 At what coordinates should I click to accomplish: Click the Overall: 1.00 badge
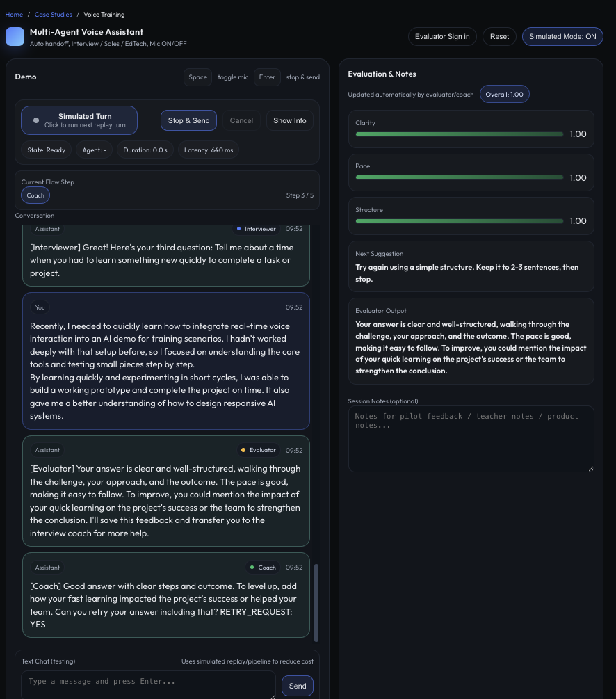(x=504, y=94)
